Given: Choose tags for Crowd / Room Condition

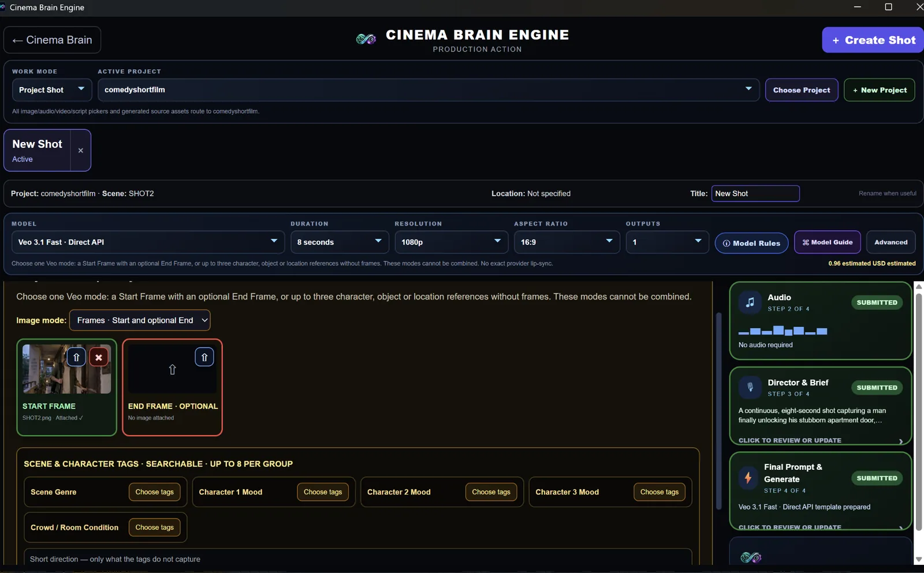Looking at the screenshot, I should 155,527.
